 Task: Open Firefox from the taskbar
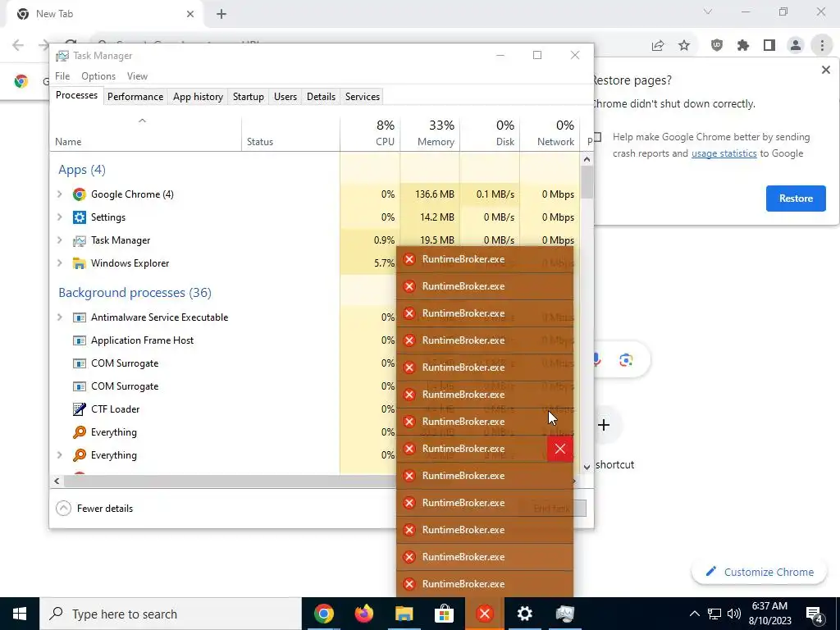coord(363,614)
